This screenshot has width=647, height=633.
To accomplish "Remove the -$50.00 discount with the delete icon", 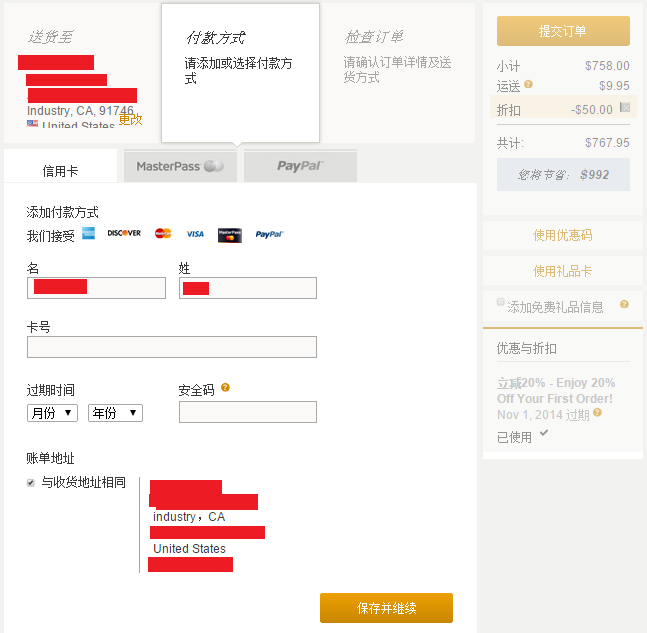I will pyautogui.click(x=625, y=108).
